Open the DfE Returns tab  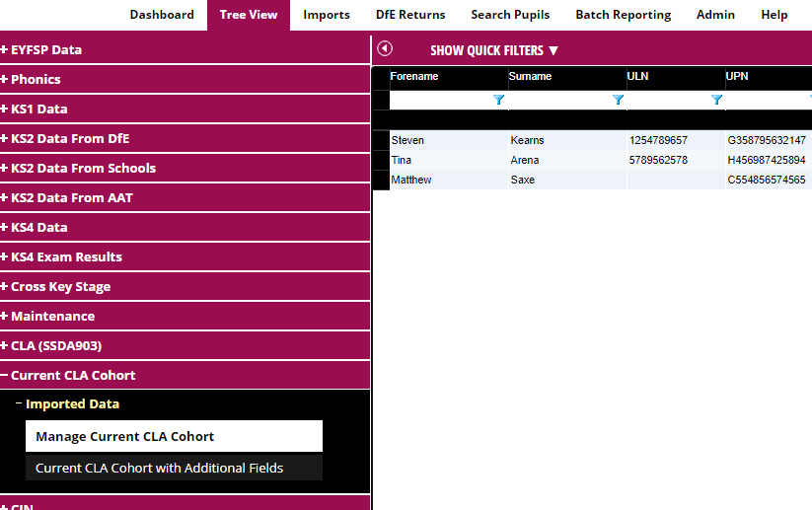click(x=410, y=15)
